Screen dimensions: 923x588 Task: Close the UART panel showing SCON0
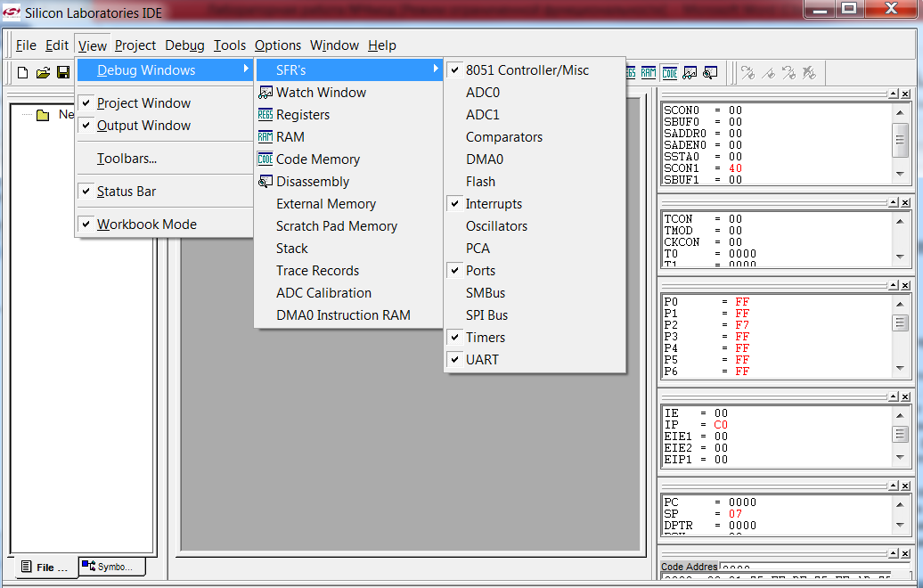pos(905,94)
